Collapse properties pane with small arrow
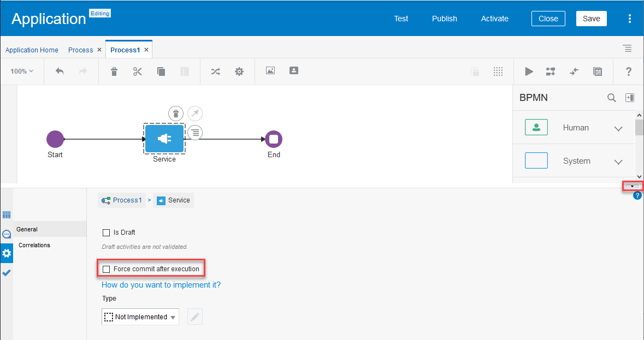 tap(632, 186)
